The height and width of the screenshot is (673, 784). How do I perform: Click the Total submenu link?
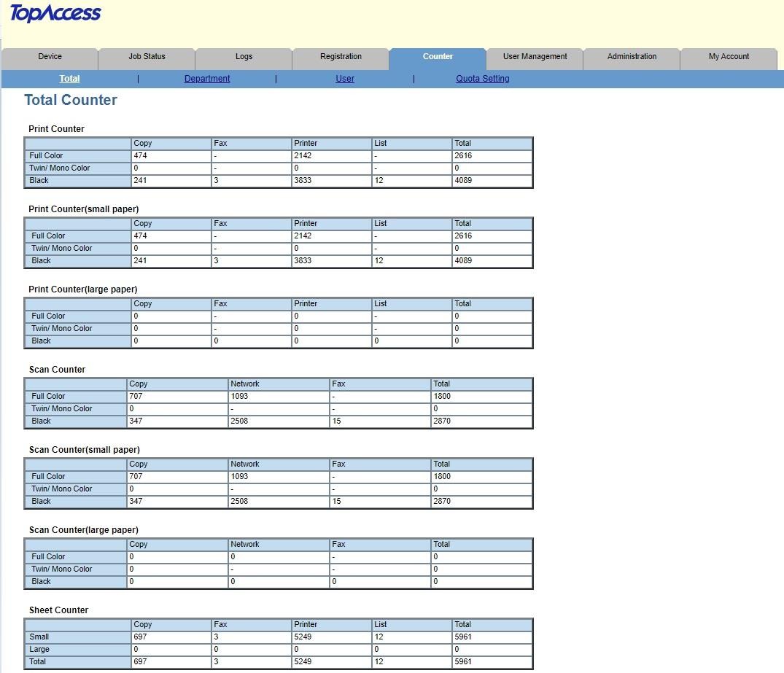pyautogui.click(x=69, y=79)
